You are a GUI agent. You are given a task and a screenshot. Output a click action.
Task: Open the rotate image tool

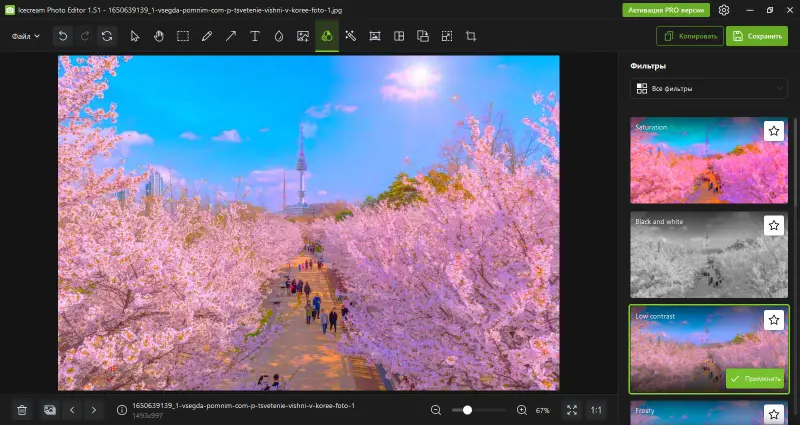[423, 36]
